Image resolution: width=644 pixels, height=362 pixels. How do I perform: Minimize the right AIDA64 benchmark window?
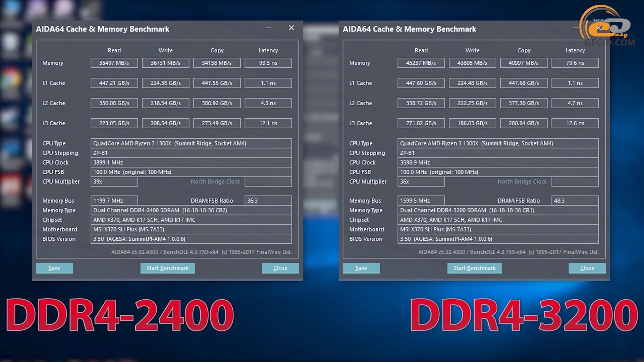coord(575,28)
